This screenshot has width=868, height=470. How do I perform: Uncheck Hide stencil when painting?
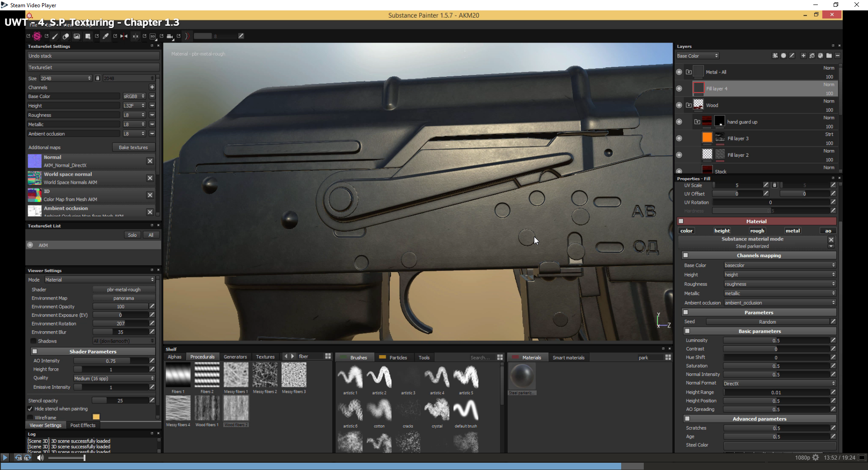(29, 409)
